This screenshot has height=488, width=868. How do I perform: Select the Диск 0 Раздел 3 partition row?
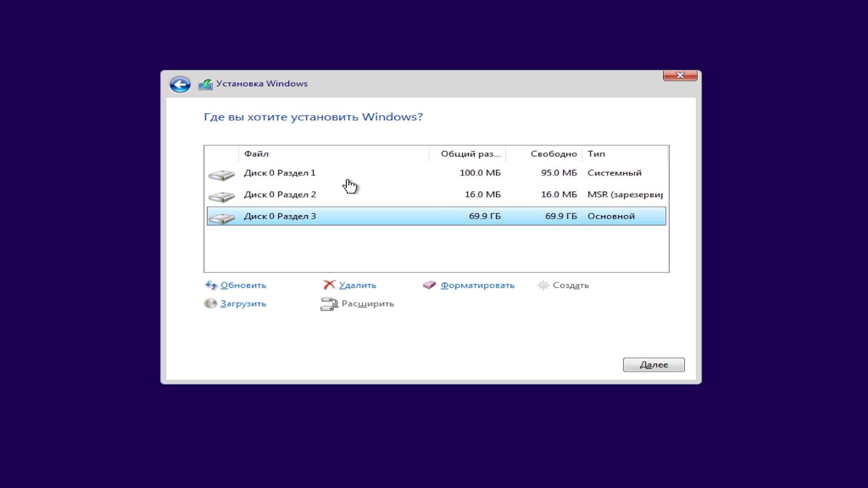click(436, 216)
